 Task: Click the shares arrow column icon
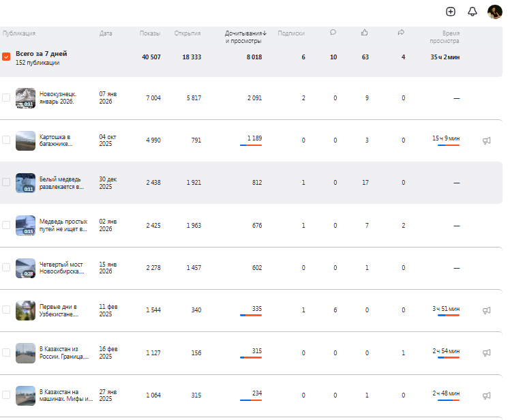(x=401, y=33)
